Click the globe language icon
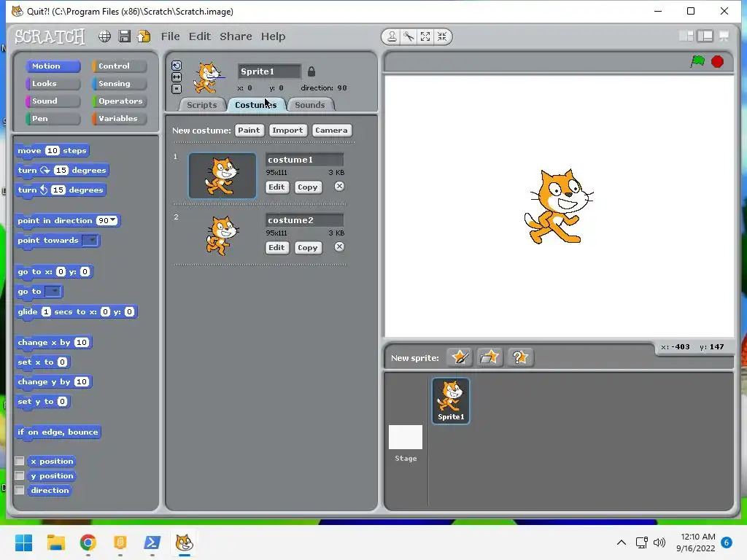This screenshot has width=747, height=560. [104, 36]
